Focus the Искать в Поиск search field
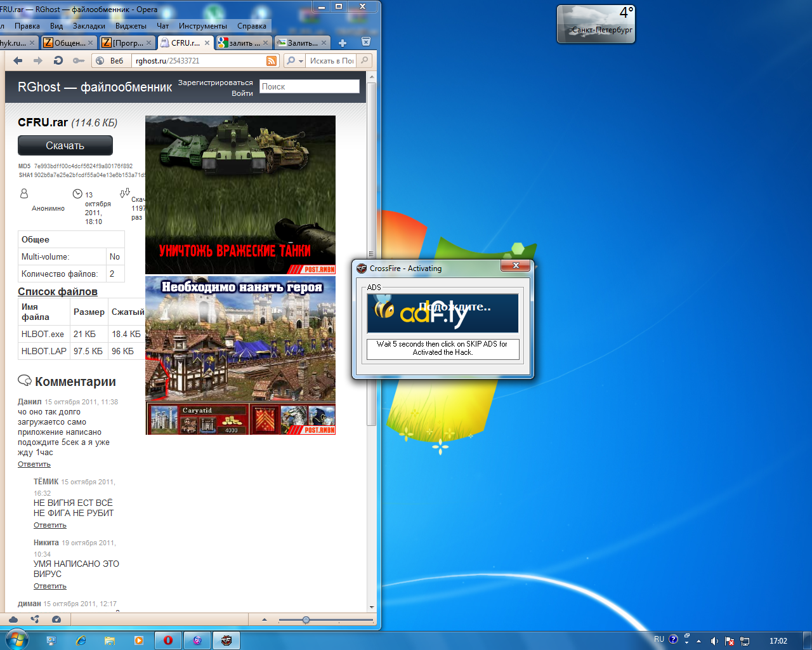The image size is (812, 650). [x=331, y=61]
